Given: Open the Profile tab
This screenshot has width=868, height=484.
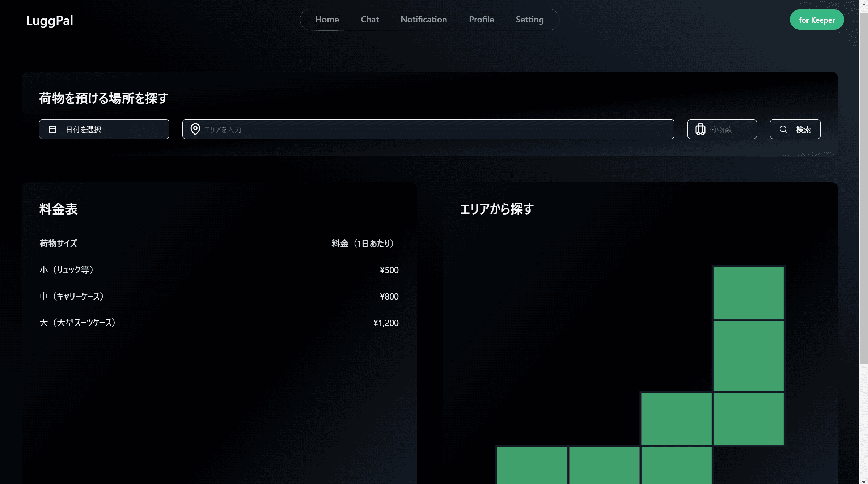Looking at the screenshot, I should 481,20.
